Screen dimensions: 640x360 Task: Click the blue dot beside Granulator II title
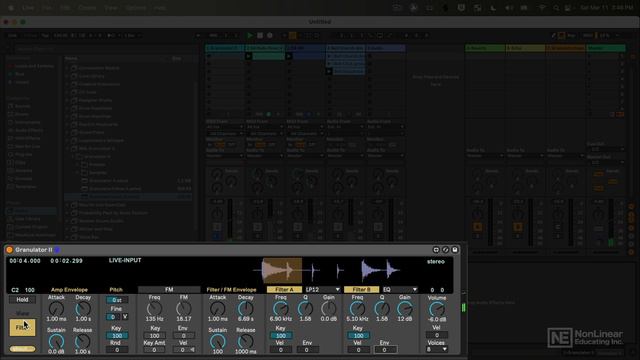(58, 250)
